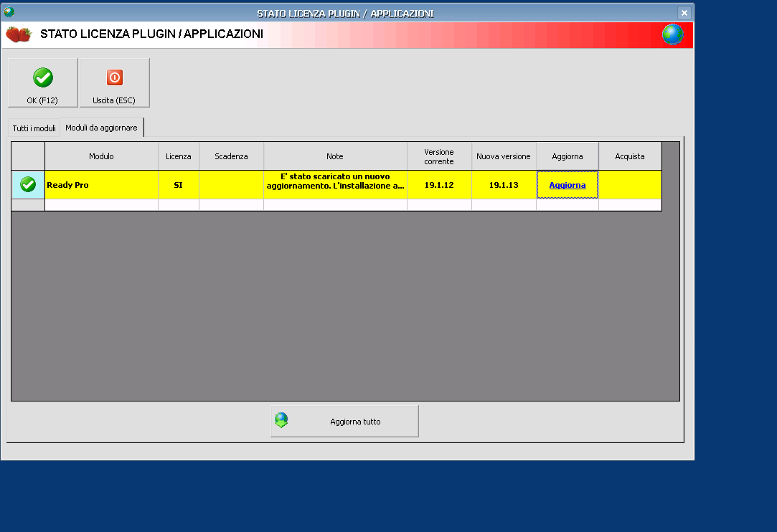
Task: Click the Nuova versione column header
Action: click(504, 156)
